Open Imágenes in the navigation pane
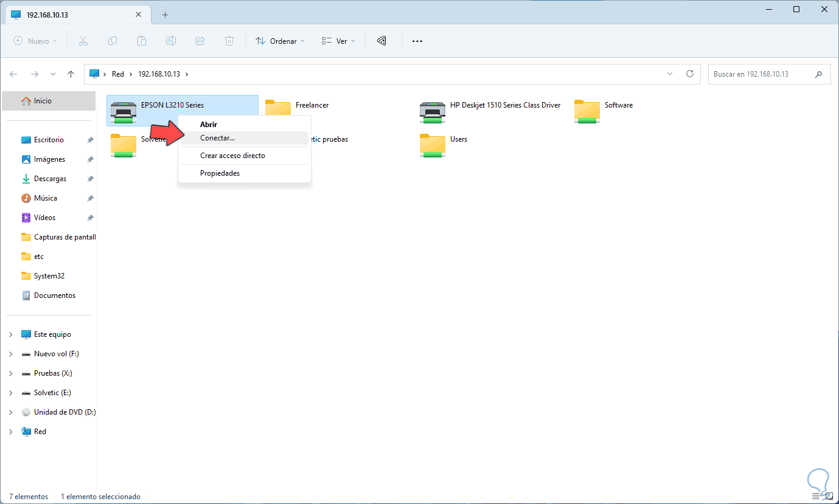Image resolution: width=839 pixels, height=504 pixels. coord(49,159)
